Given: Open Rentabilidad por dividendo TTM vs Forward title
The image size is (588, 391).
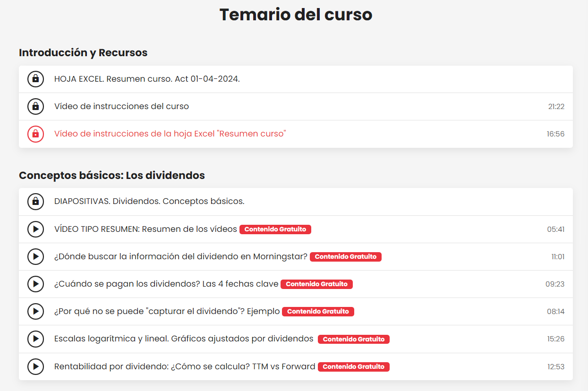Looking at the screenshot, I should (185, 366).
